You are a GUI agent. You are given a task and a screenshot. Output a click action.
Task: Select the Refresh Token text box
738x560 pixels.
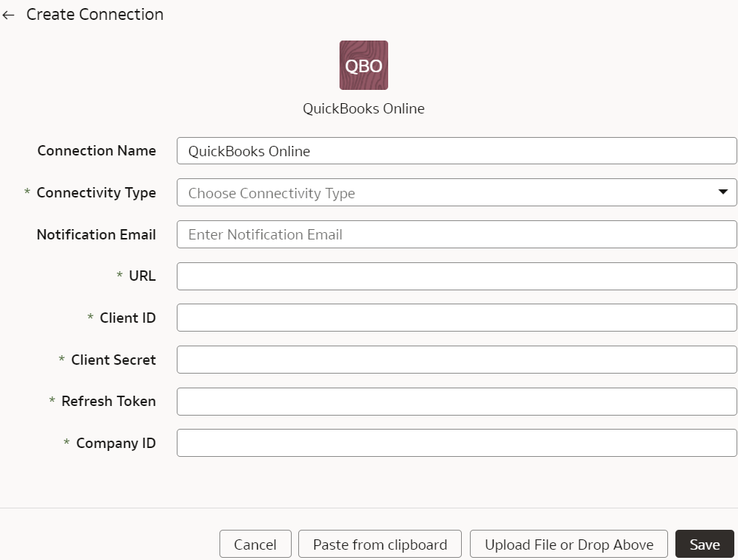[x=457, y=402]
